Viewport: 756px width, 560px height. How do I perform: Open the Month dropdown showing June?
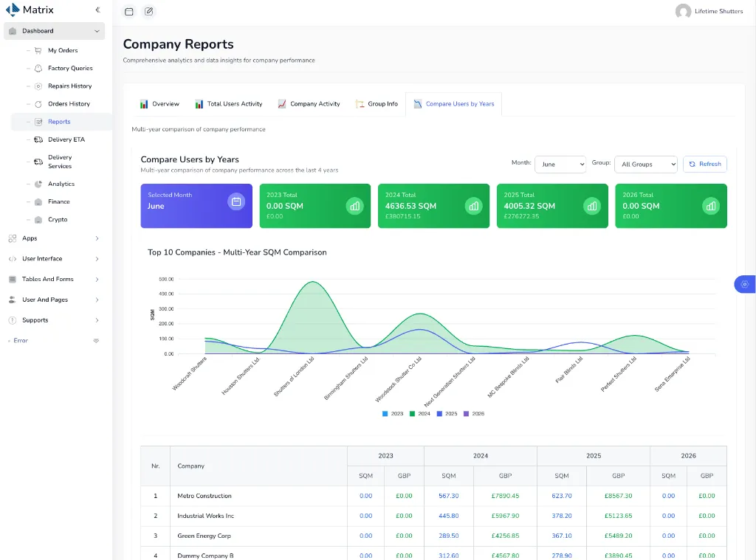560,165
